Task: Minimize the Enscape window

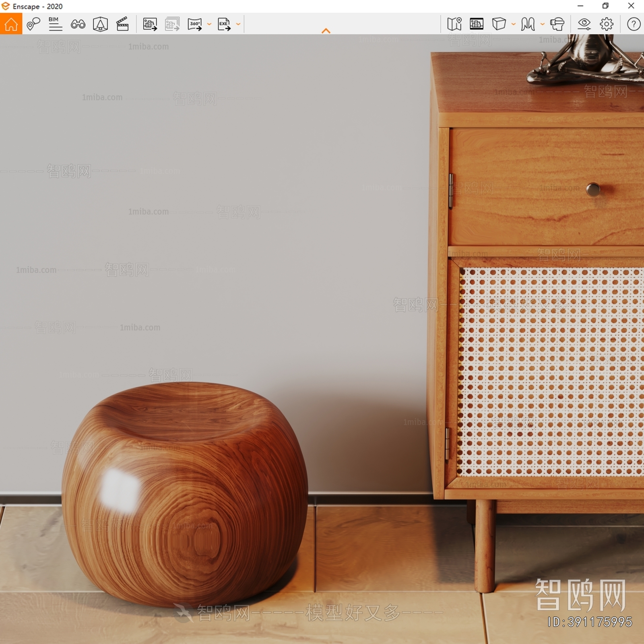Action: coord(580,6)
